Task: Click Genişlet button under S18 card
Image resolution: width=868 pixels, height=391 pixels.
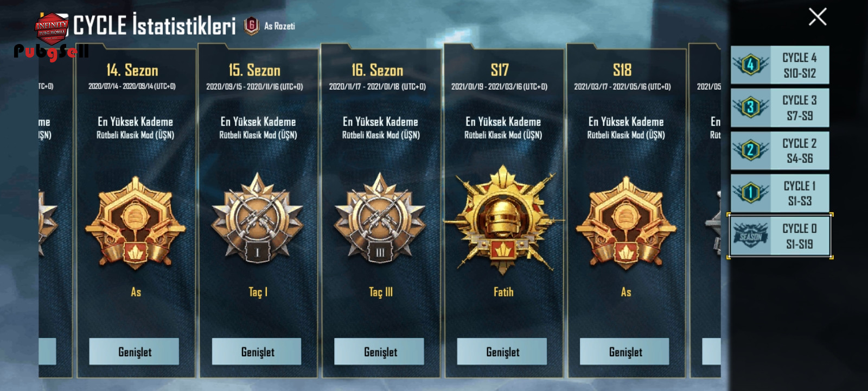Action: pos(624,351)
